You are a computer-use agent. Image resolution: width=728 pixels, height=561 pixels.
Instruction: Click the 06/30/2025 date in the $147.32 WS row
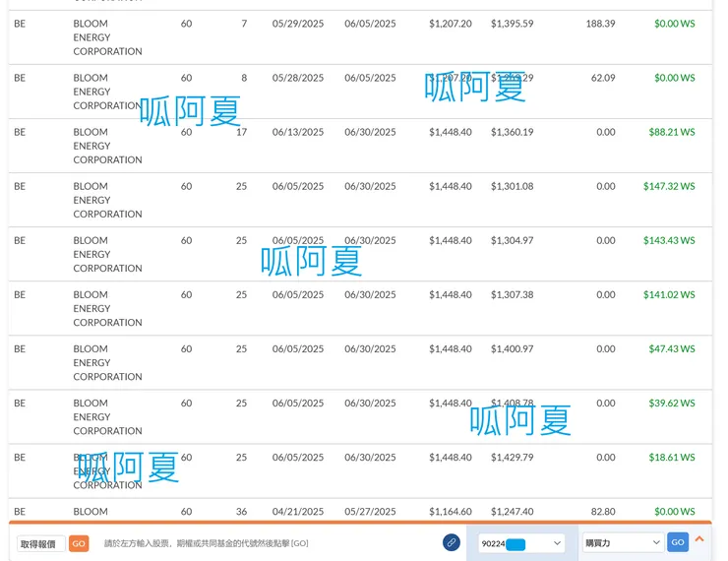coord(370,186)
